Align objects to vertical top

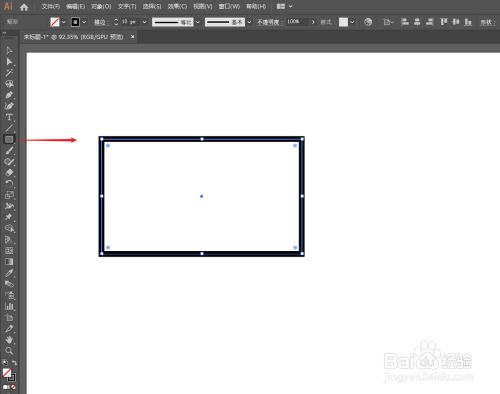coord(443,22)
